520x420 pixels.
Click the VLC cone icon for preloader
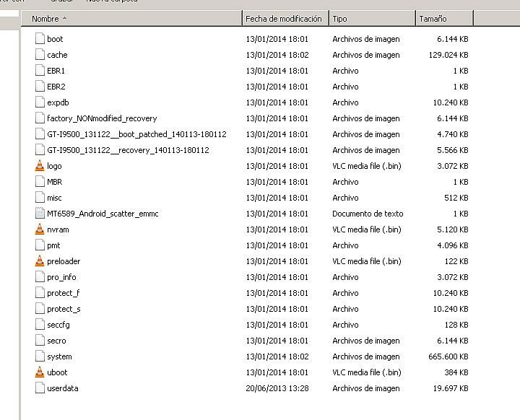40,261
